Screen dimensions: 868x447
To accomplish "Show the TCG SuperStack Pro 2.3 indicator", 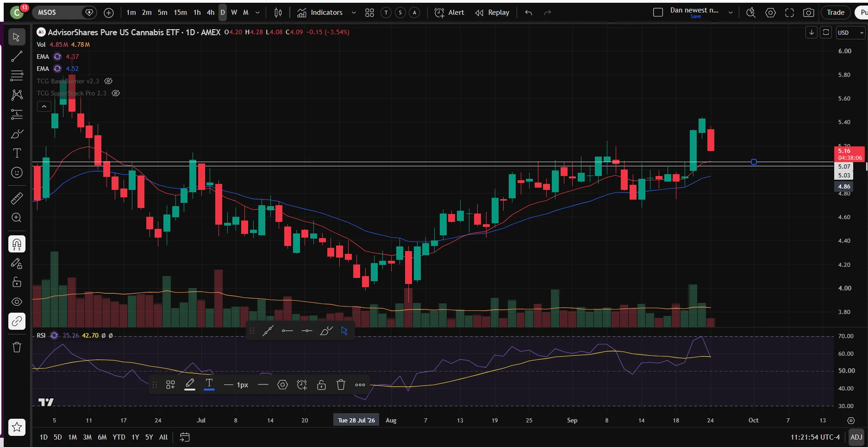I will (116, 93).
